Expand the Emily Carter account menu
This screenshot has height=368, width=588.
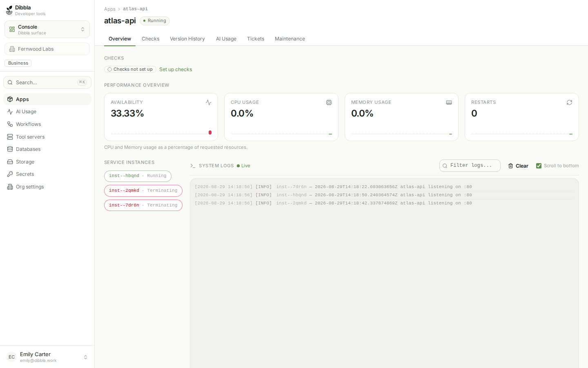(x=47, y=357)
